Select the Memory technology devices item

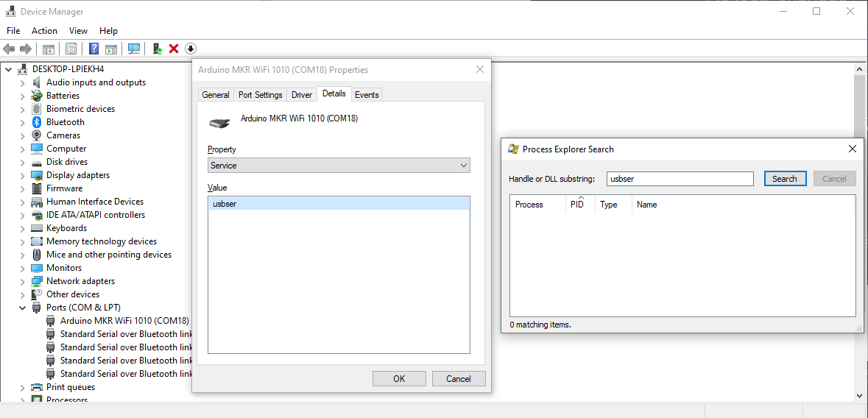pyautogui.click(x=102, y=241)
